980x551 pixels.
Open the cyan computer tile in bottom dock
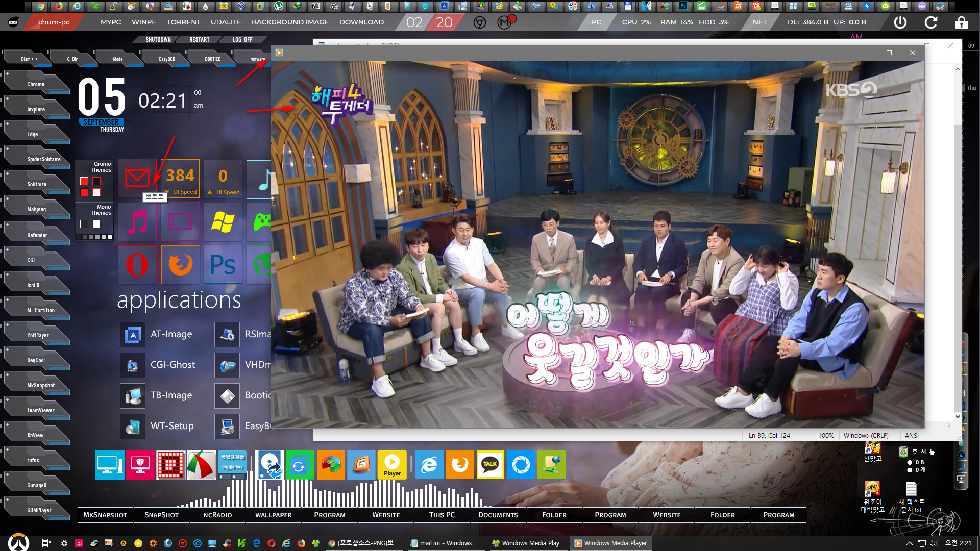[110, 465]
